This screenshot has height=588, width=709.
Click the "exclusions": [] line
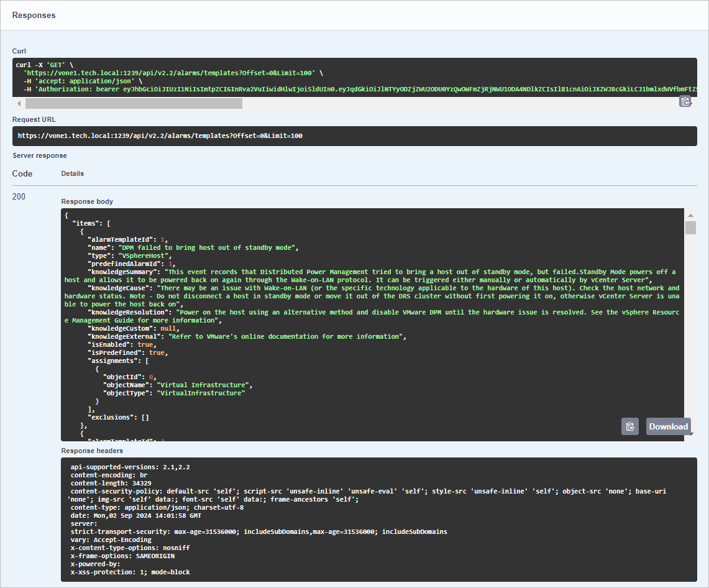point(119,418)
